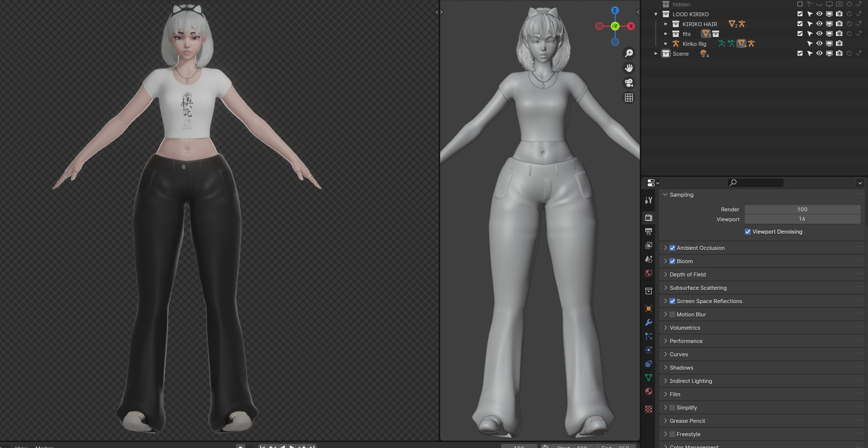Disable Viewport Denoising checkbox
The width and height of the screenshot is (868, 448).
tap(748, 232)
